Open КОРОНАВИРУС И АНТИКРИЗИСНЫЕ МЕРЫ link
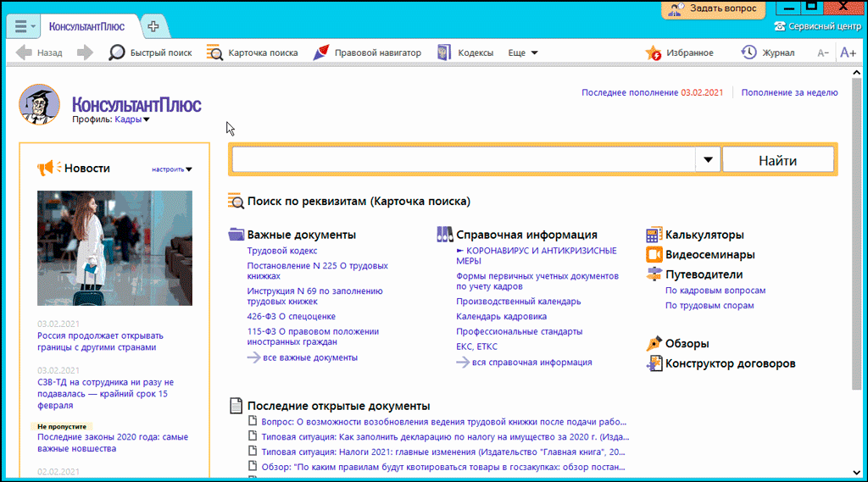This screenshot has width=868, height=482. (537, 256)
